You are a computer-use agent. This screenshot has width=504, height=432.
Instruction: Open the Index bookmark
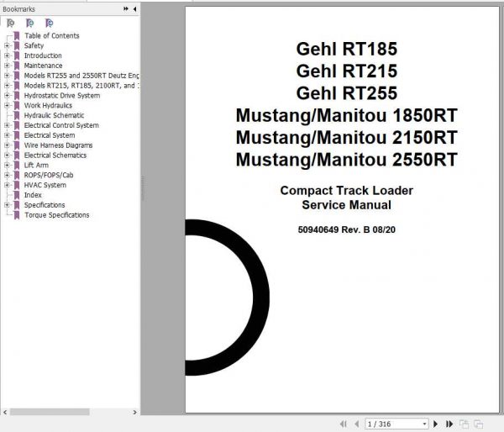[x=33, y=195]
